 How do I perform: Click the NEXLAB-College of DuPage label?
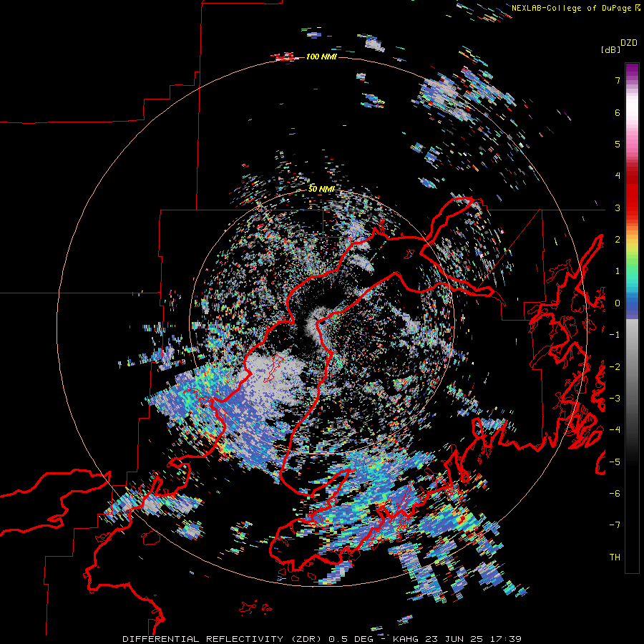click(x=571, y=8)
